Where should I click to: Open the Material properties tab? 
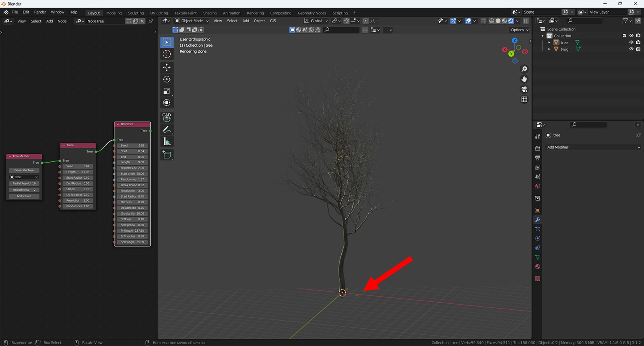537,267
